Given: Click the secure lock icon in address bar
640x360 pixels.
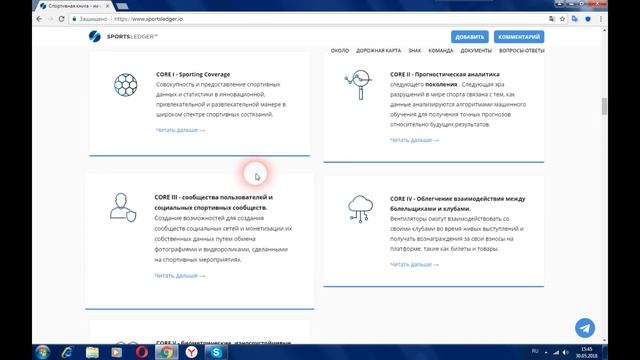Looking at the screenshot, I should [x=74, y=19].
